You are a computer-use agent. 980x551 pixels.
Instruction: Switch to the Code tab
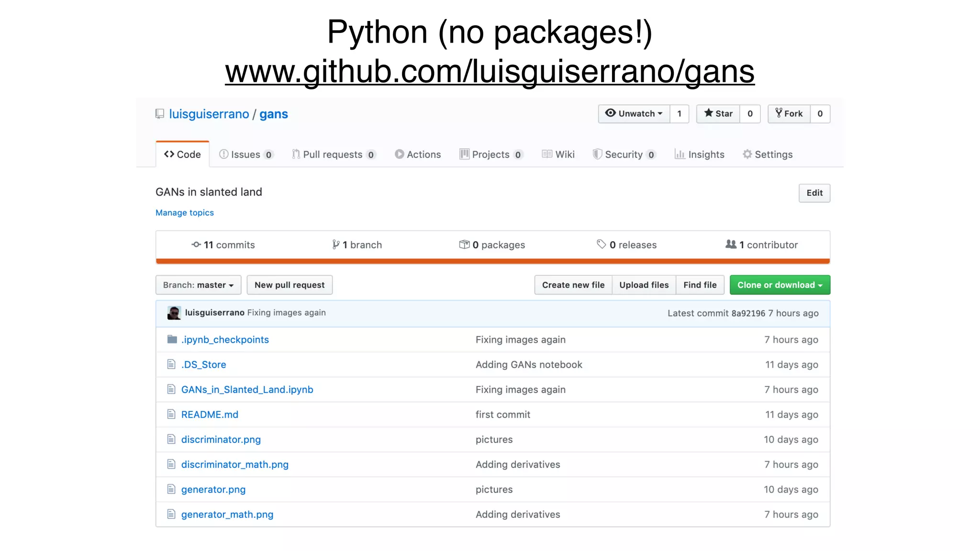point(182,154)
